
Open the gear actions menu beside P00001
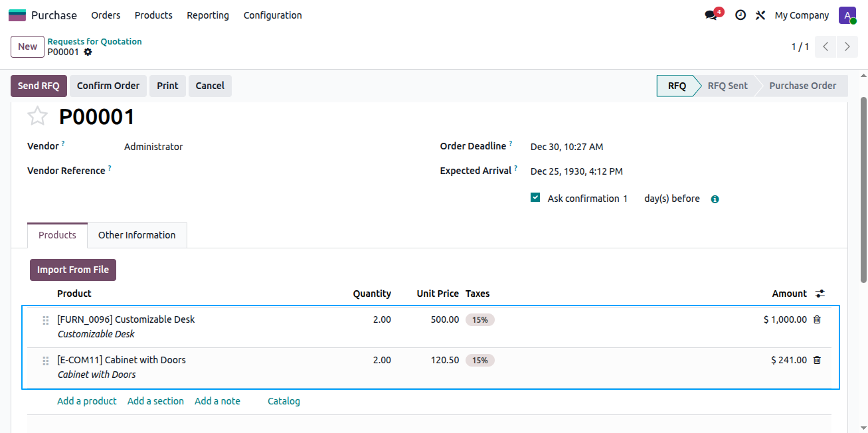88,52
